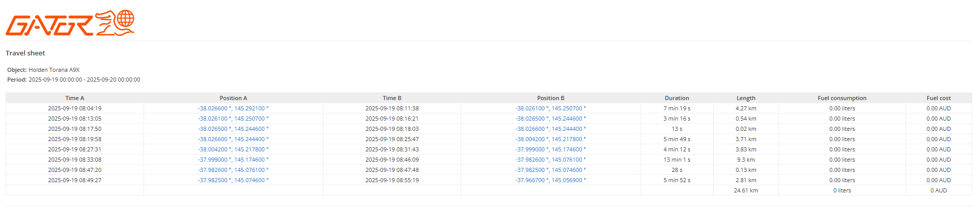
Task: Click the Gator logo at top left
Action: click(70, 23)
